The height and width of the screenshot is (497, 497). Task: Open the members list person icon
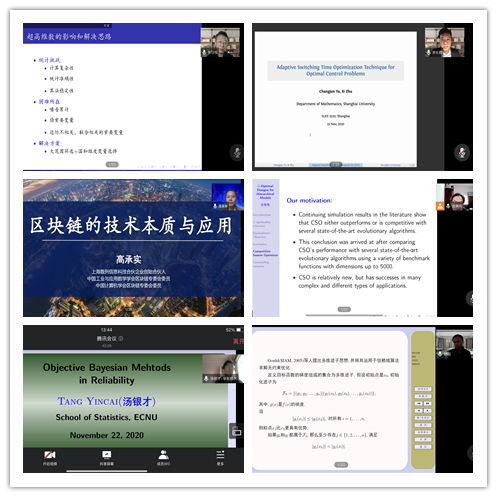[163, 455]
